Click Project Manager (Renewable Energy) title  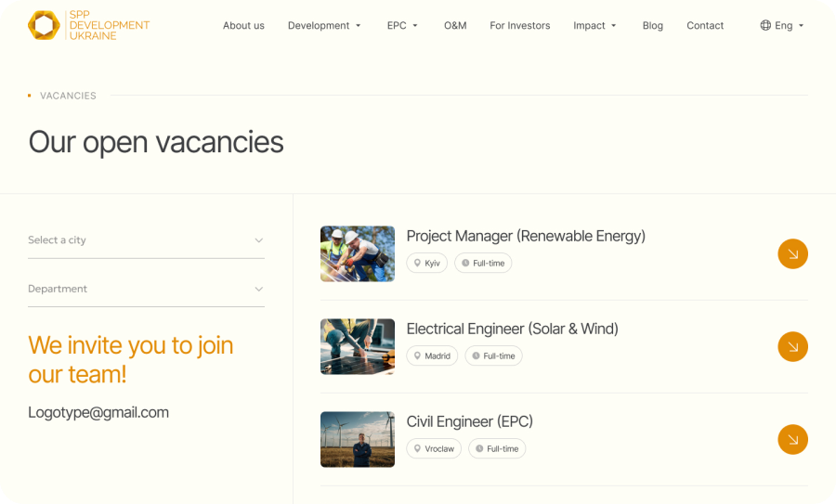tap(526, 236)
